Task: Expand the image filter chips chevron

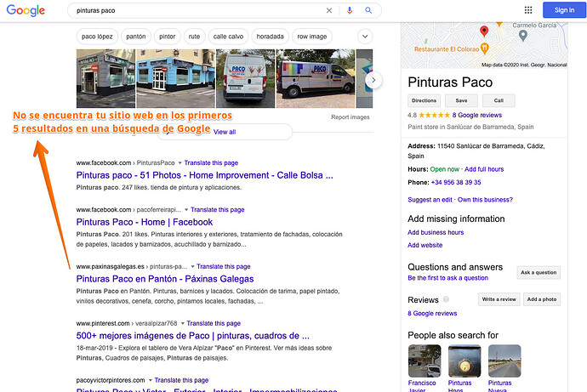Action: (365, 37)
